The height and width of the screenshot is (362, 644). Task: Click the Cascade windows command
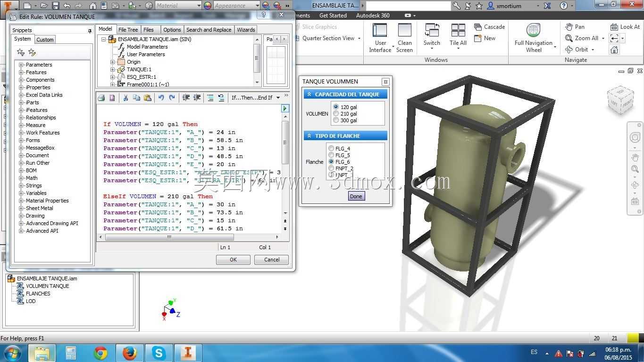coord(489,27)
